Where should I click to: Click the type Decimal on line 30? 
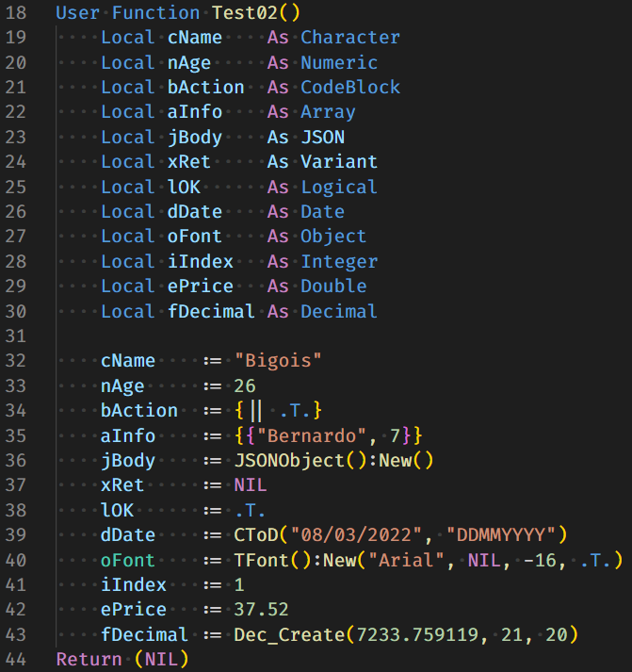[339, 311]
